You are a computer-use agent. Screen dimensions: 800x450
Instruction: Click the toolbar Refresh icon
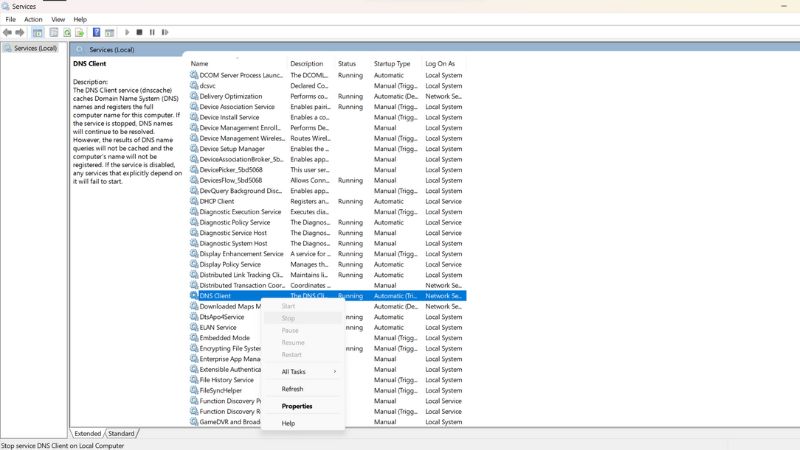point(65,32)
